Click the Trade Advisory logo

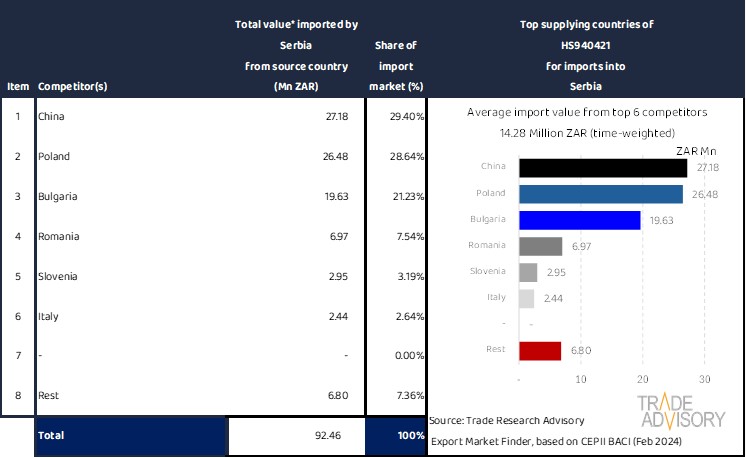pyautogui.click(x=682, y=410)
